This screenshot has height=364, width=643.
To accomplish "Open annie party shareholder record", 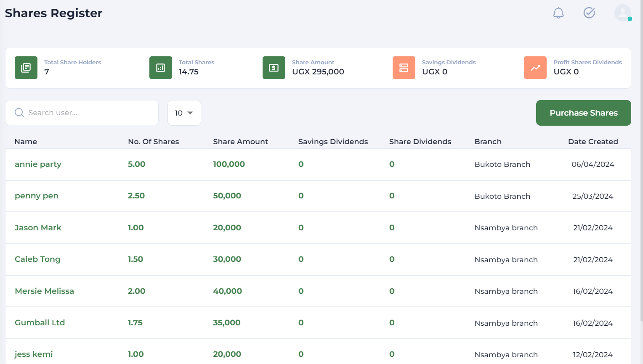I will click(x=38, y=164).
